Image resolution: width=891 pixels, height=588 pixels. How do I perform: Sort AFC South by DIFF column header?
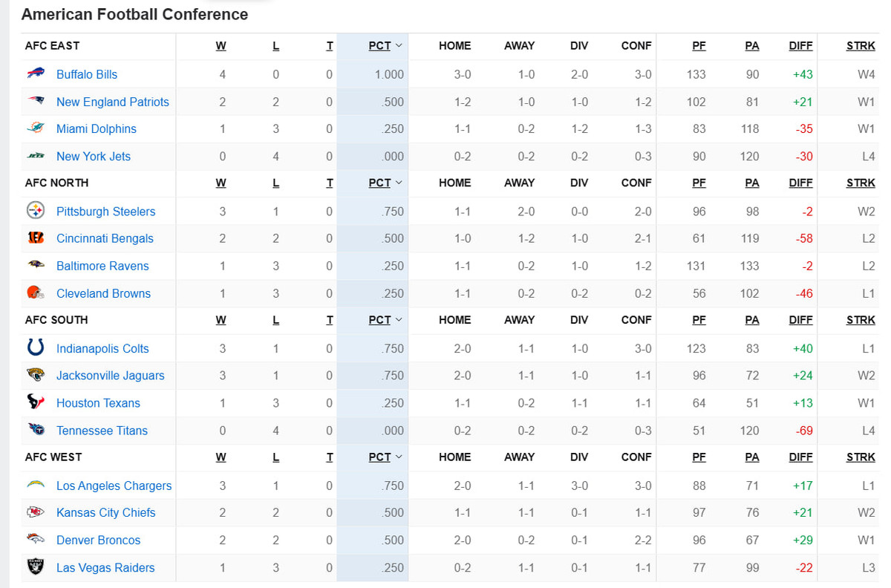(800, 320)
